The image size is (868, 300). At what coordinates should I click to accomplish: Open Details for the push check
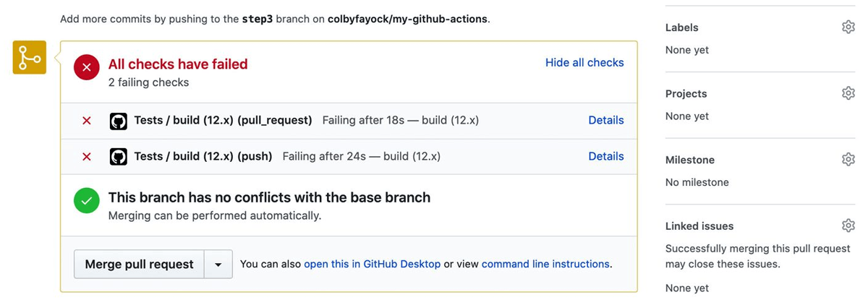coord(605,156)
